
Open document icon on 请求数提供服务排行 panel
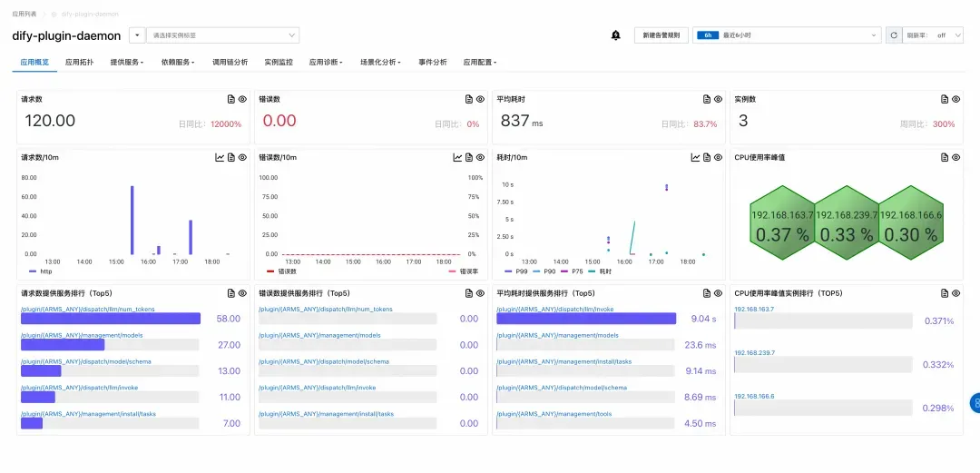point(231,293)
